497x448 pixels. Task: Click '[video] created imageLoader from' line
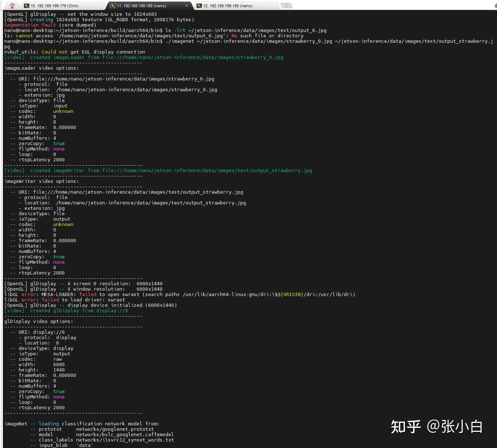click(x=144, y=57)
